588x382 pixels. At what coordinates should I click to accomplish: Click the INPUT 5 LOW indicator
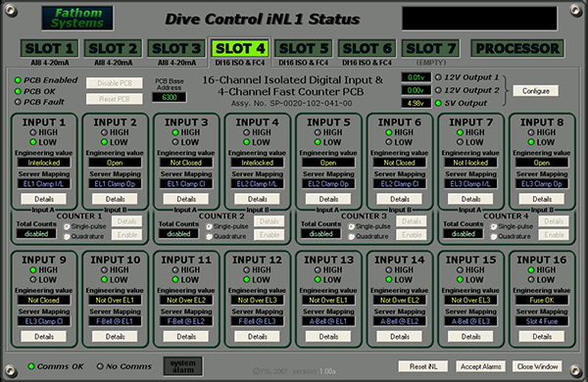(318, 142)
